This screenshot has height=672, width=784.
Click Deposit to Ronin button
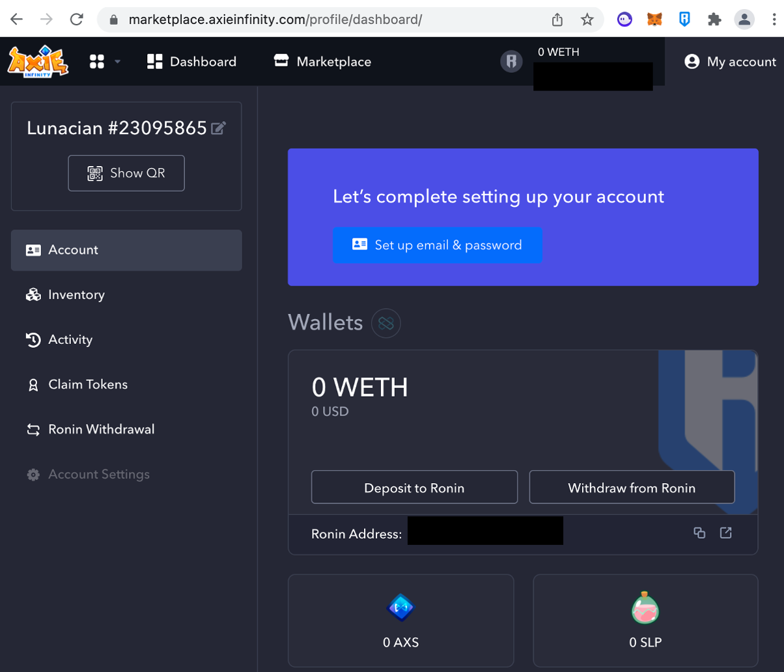click(x=414, y=488)
